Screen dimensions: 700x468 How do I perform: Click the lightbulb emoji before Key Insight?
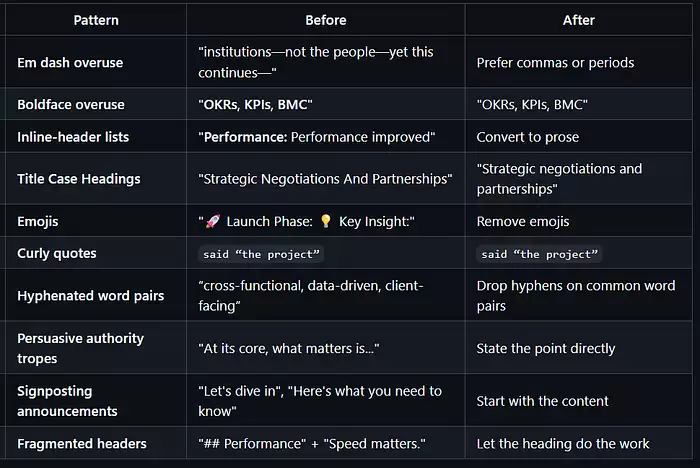click(x=325, y=221)
